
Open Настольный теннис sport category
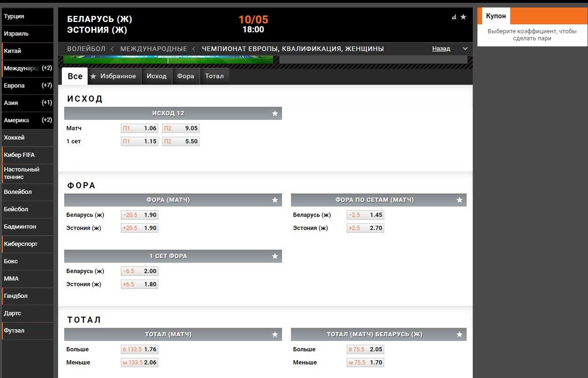click(28, 173)
